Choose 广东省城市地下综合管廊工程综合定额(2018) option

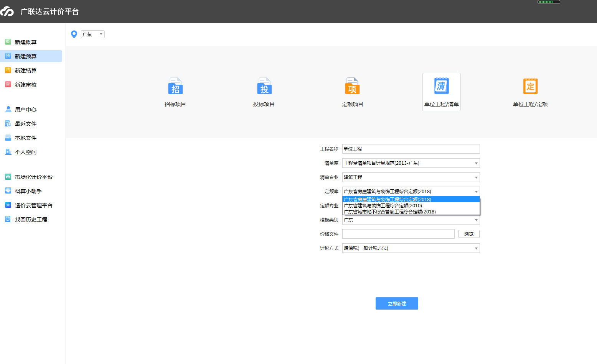click(x=411, y=212)
